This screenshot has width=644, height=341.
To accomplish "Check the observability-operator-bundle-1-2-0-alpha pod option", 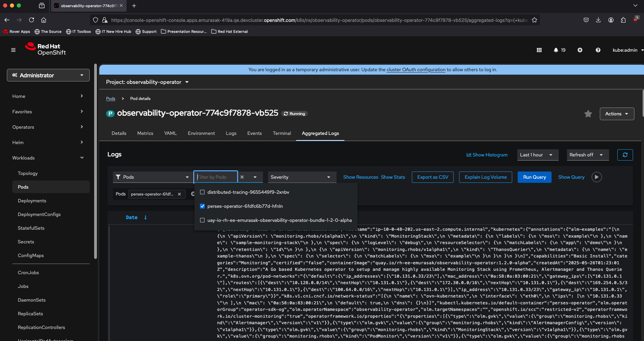I will (202, 220).
